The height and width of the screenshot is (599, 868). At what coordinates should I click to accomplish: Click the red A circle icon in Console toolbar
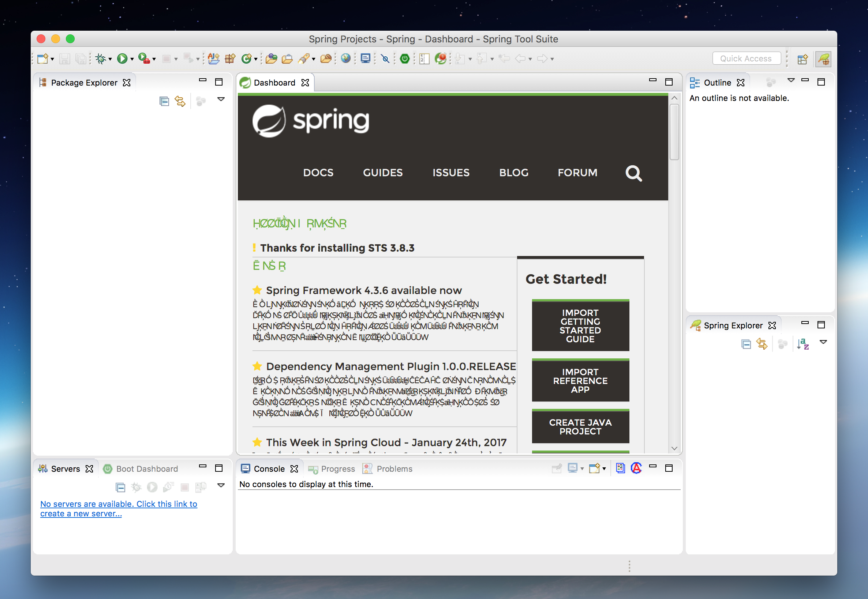click(x=636, y=468)
